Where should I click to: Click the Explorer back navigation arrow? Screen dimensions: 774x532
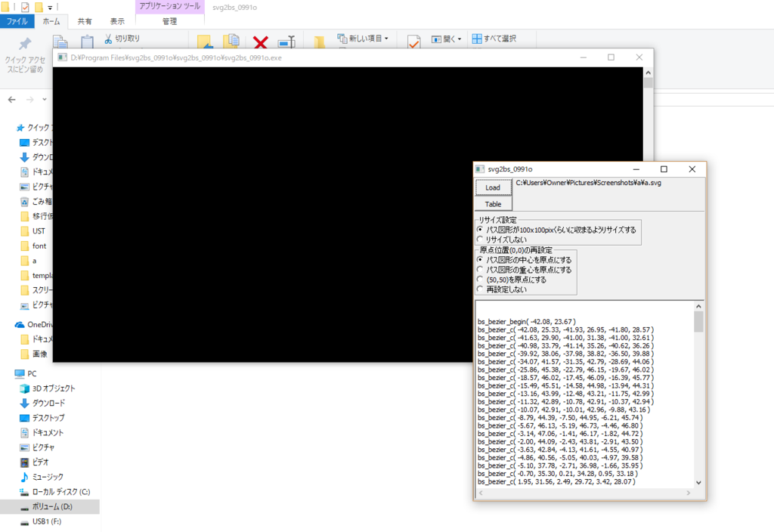[x=12, y=99]
